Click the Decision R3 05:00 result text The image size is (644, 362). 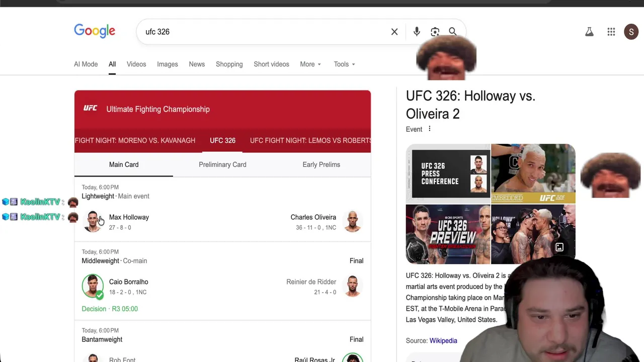[x=110, y=309]
